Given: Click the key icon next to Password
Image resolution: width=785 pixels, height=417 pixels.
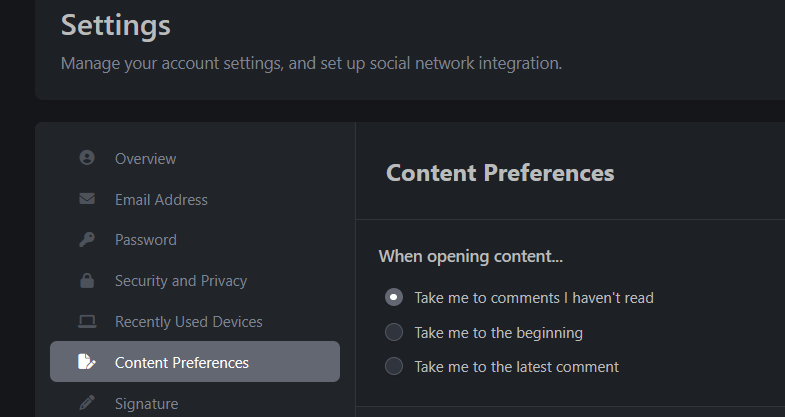Looking at the screenshot, I should [87, 240].
